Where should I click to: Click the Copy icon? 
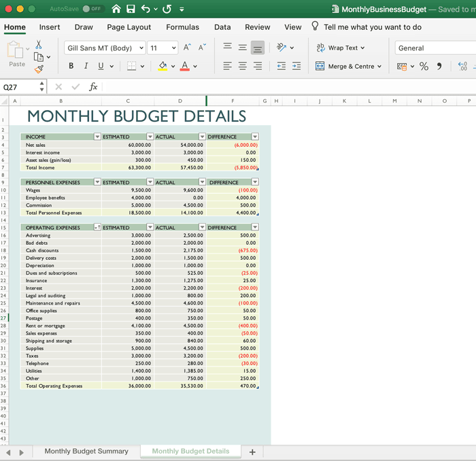[39, 56]
